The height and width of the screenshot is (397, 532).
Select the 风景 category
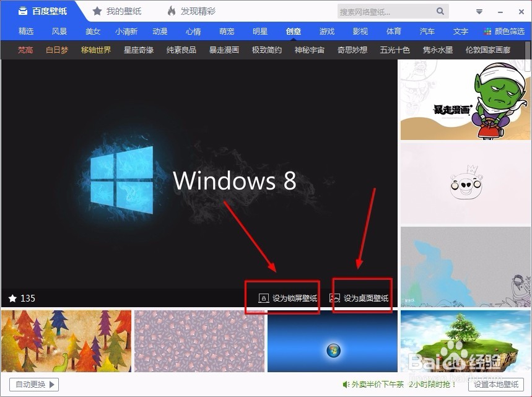[x=59, y=32]
